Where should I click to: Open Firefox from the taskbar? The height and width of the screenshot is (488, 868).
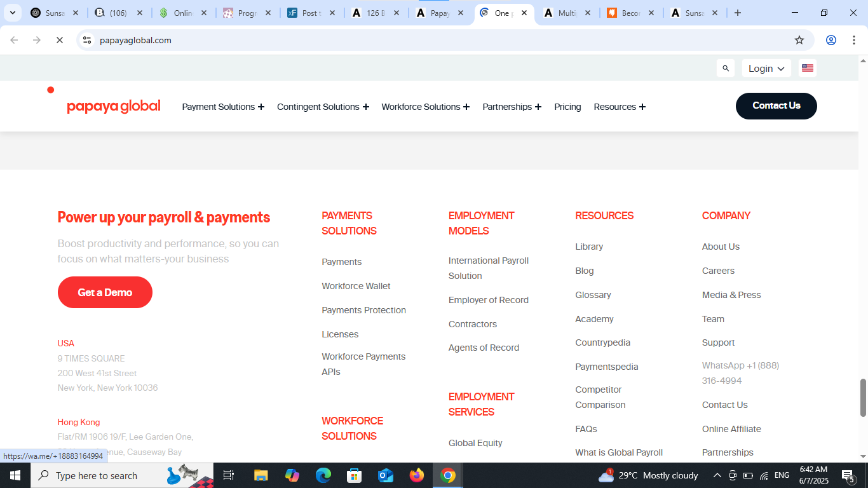pos(417,475)
